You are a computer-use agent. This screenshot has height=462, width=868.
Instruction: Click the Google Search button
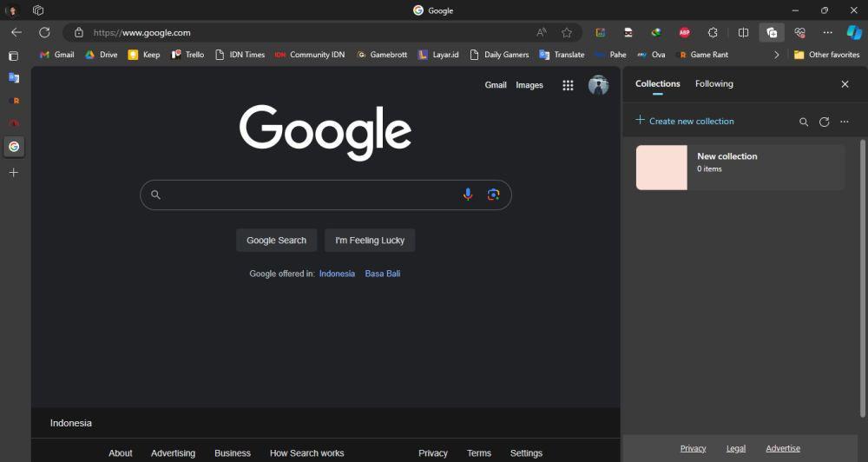point(276,241)
